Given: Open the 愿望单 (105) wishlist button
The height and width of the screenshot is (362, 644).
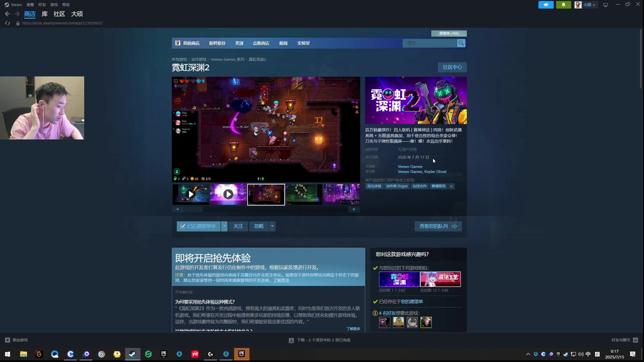Looking at the screenshot, I should coord(449,34).
